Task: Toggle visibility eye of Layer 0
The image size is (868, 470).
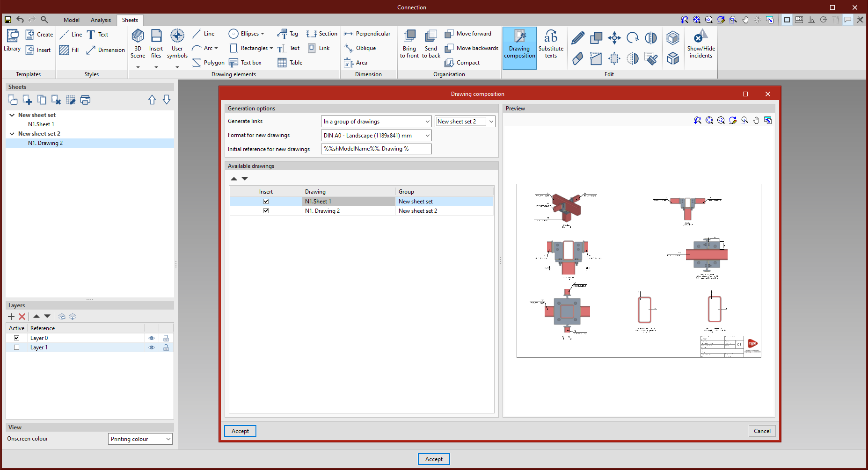Action: (x=152, y=338)
